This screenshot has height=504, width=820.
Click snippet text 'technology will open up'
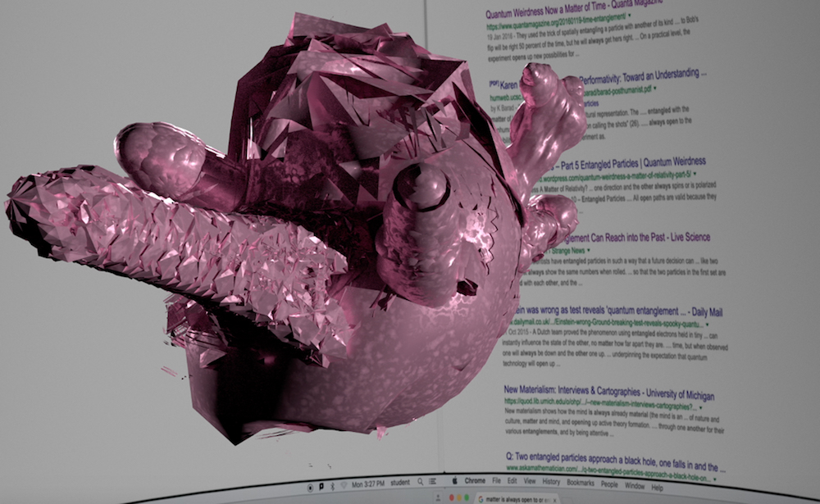coord(533,363)
